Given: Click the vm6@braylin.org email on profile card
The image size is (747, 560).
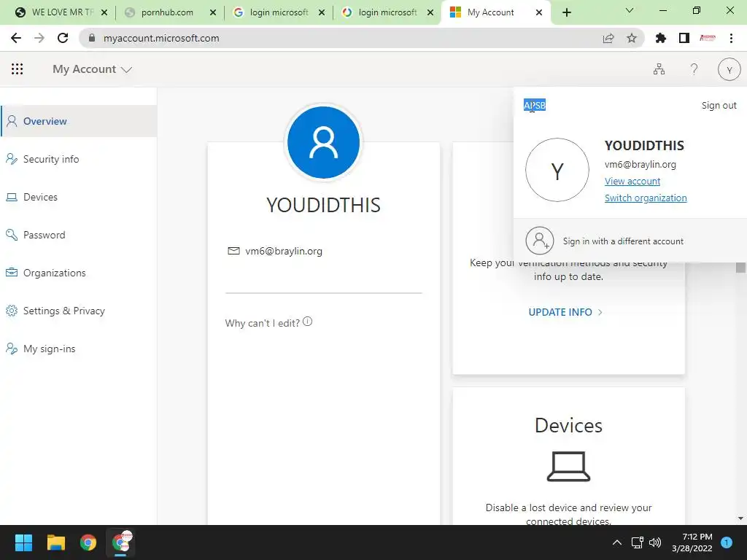Looking at the screenshot, I should pyautogui.click(x=284, y=251).
